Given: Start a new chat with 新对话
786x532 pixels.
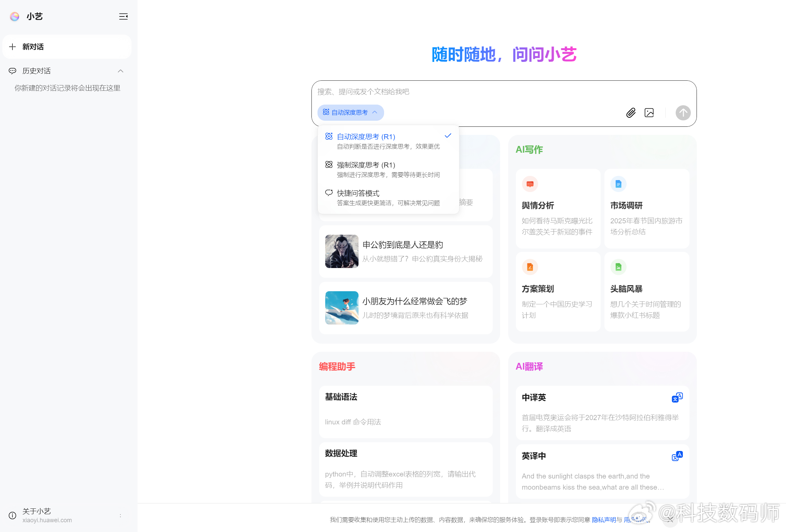Looking at the screenshot, I should coord(67,47).
